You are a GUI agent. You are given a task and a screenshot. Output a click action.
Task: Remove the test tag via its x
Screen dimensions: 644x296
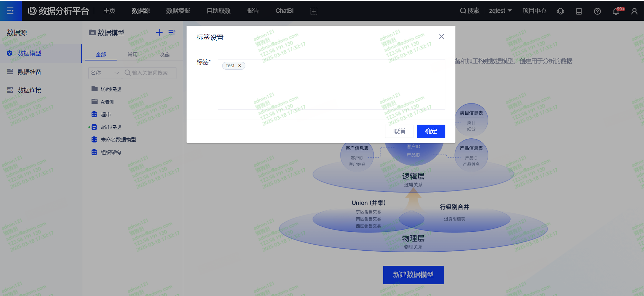pos(240,66)
